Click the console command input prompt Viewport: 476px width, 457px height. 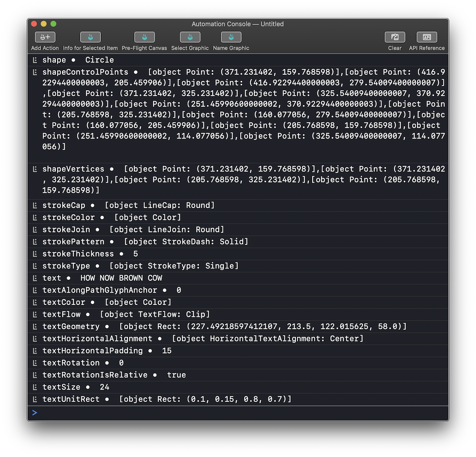238,413
